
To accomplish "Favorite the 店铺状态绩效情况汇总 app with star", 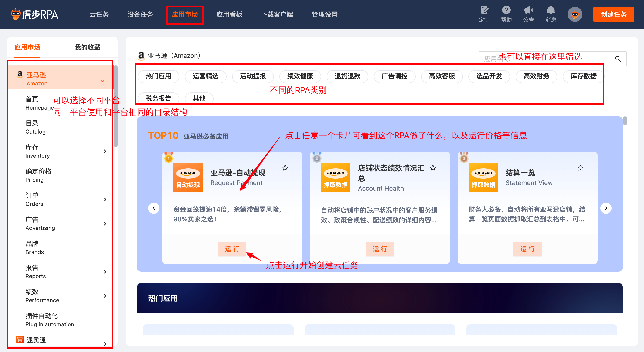I will [x=433, y=168].
